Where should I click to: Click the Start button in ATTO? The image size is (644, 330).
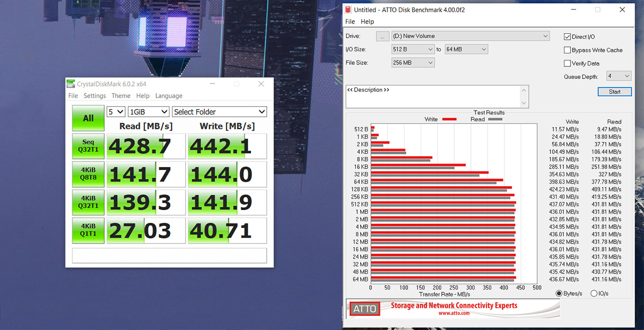click(614, 92)
